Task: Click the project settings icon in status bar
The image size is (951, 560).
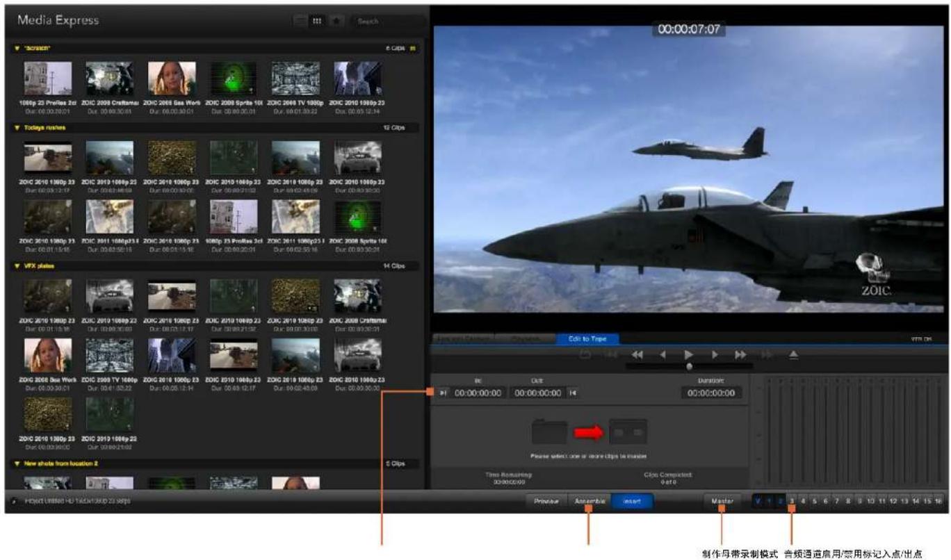Action: coord(15,501)
